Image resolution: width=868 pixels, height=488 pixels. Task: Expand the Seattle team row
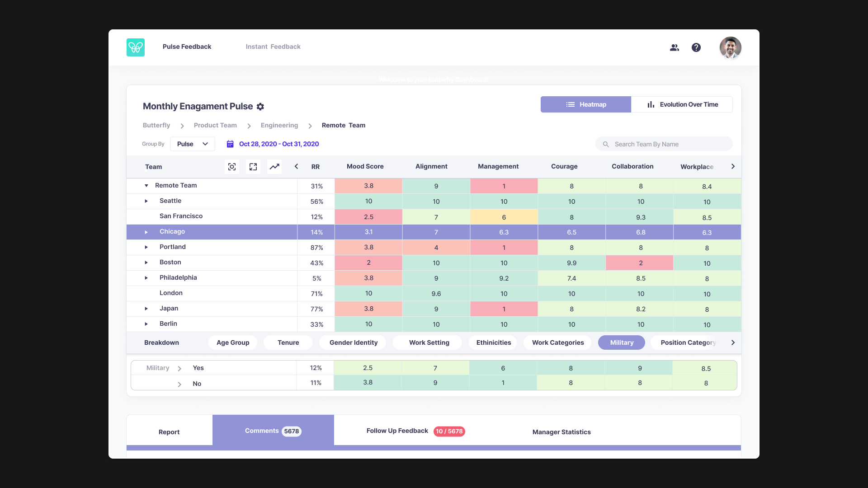pyautogui.click(x=146, y=201)
